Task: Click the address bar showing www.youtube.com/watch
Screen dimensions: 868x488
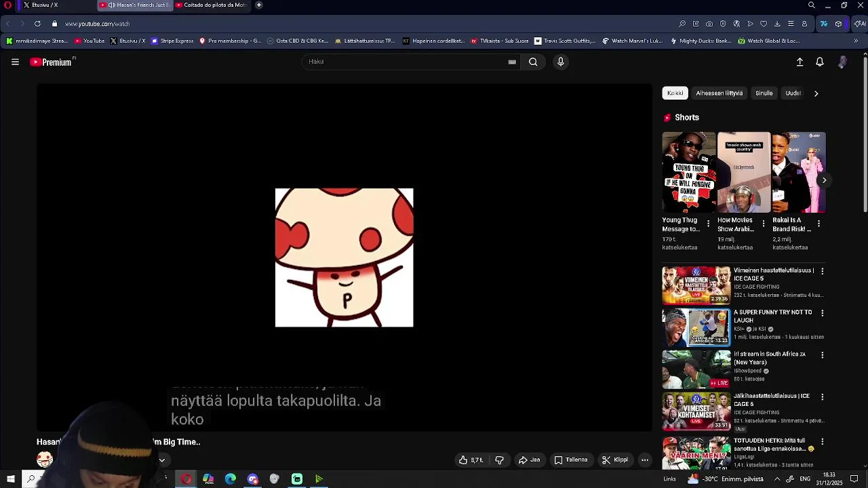Action: click(x=97, y=24)
